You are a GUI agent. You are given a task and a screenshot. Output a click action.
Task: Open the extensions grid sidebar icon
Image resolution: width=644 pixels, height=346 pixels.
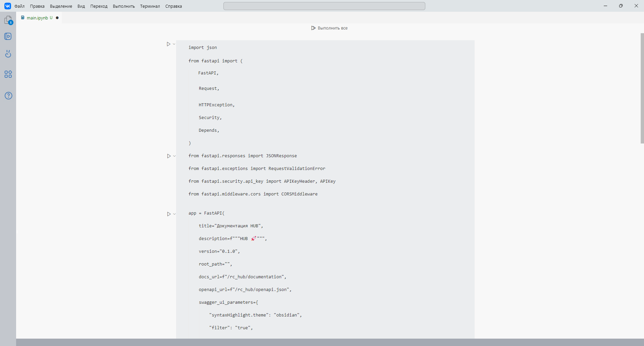[8, 74]
